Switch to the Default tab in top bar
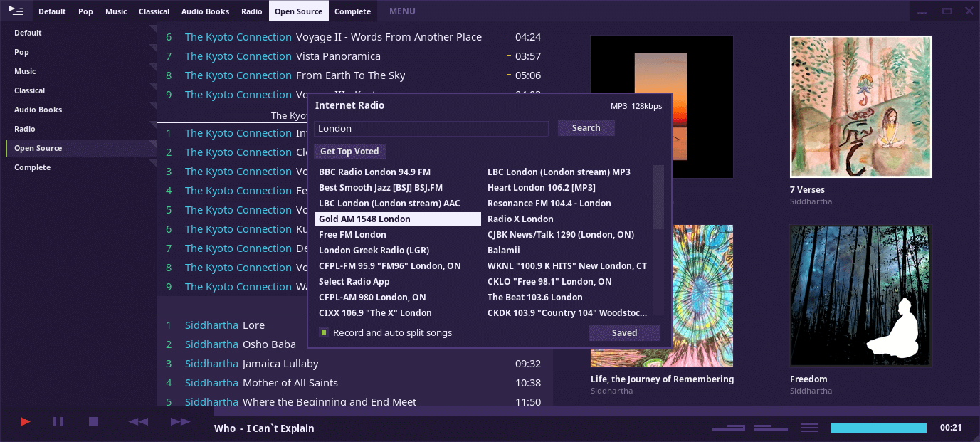This screenshot has height=442, width=980. pyautogui.click(x=52, y=11)
